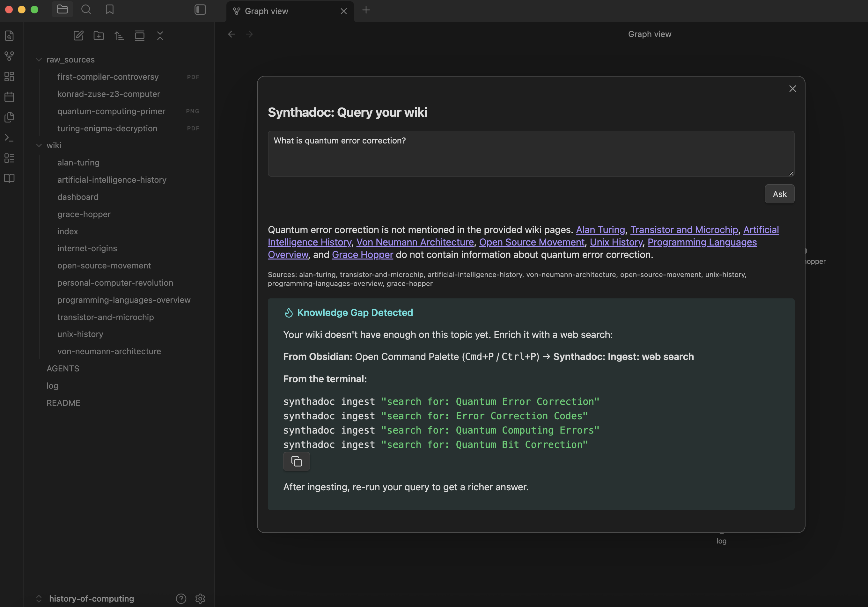Viewport: 868px width, 607px height.
Task: Toggle the left sidebar panel icon
Action: click(x=200, y=10)
